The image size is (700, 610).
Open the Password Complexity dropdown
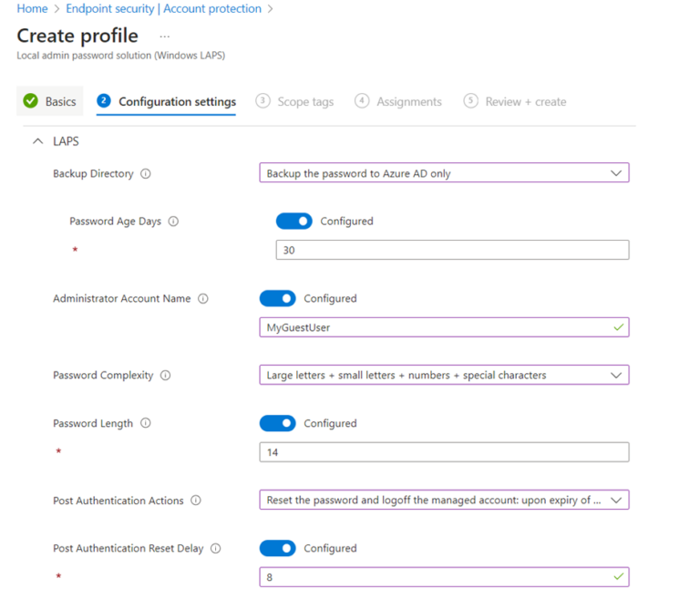444,375
